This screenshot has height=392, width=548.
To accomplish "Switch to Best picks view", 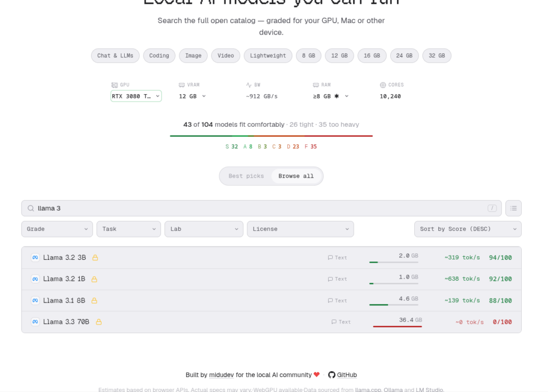I will tap(246, 176).
